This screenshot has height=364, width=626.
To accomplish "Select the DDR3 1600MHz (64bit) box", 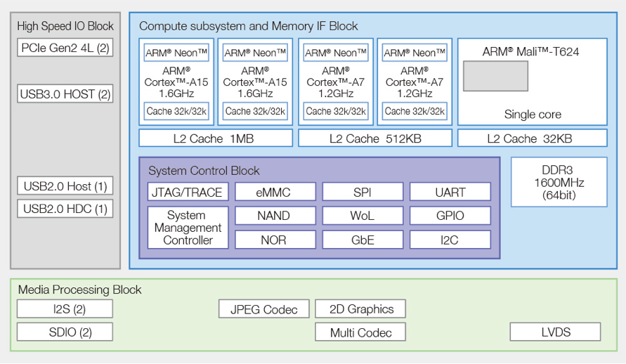I will coord(559,182).
